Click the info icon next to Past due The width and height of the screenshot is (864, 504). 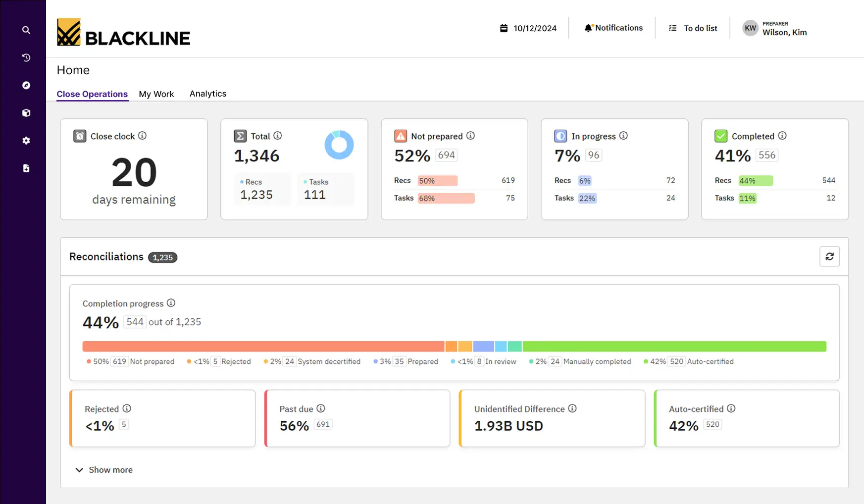(x=321, y=408)
